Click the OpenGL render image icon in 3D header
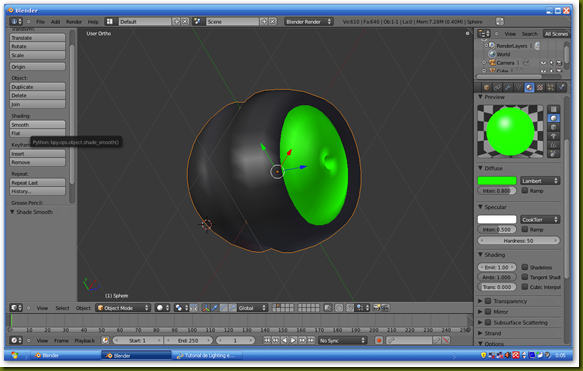Screen dimensions: 583x371 coord(377,308)
